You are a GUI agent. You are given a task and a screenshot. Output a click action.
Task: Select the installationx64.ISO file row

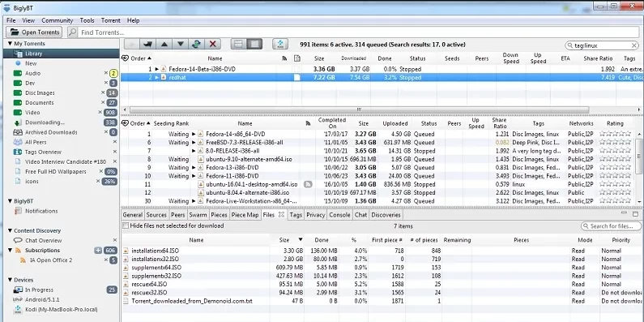(382, 251)
